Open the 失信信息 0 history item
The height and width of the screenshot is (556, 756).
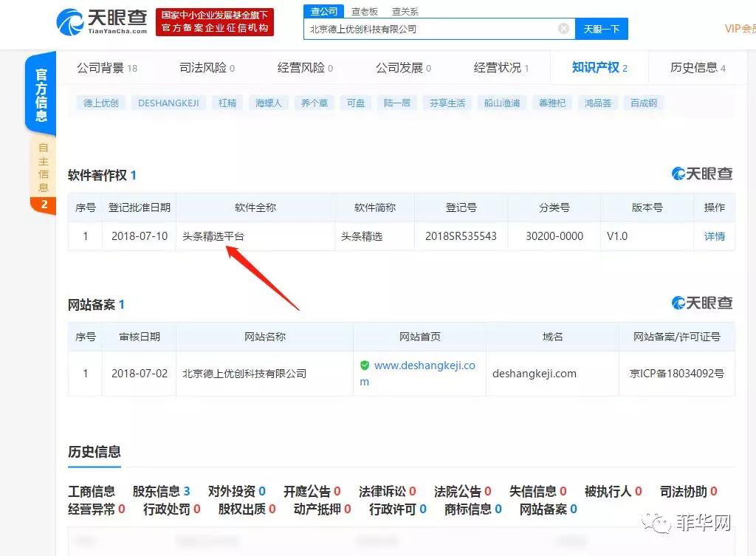click(x=538, y=491)
